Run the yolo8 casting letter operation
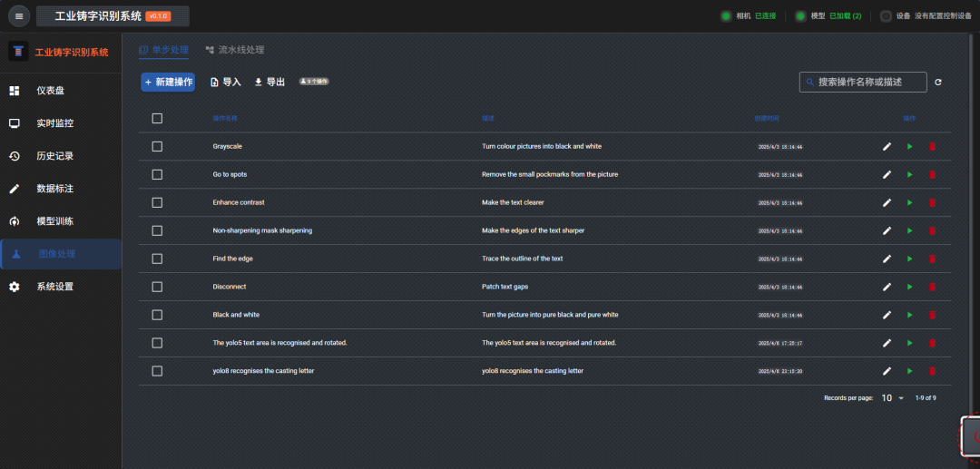This screenshot has width=980, height=469. (x=909, y=371)
